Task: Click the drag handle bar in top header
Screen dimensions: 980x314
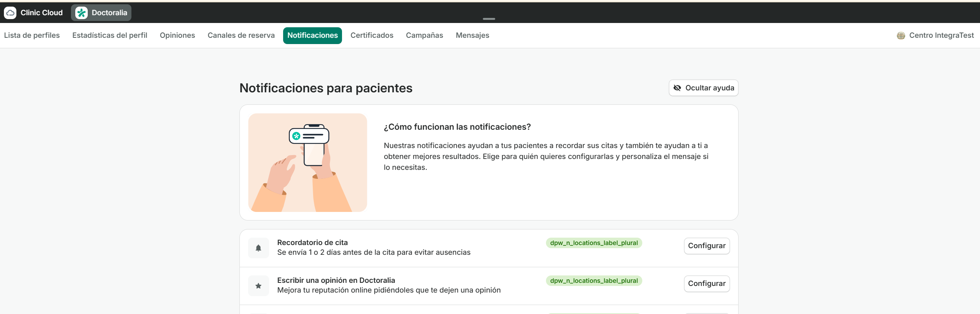Action: point(489,19)
